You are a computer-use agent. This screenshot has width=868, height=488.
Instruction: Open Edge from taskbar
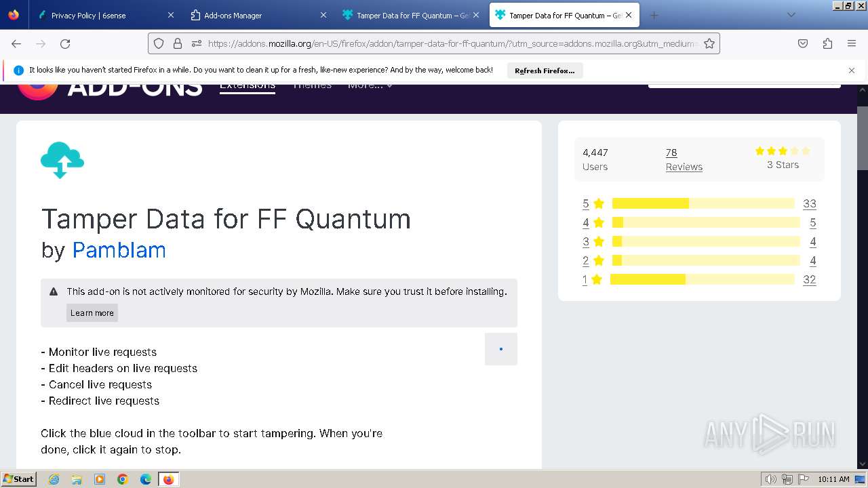click(146, 479)
